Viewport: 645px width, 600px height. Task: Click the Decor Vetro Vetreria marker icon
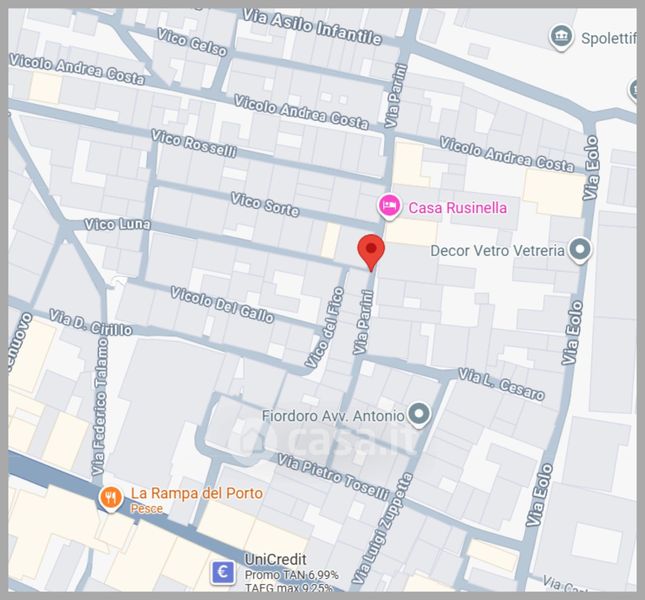[580, 251]
